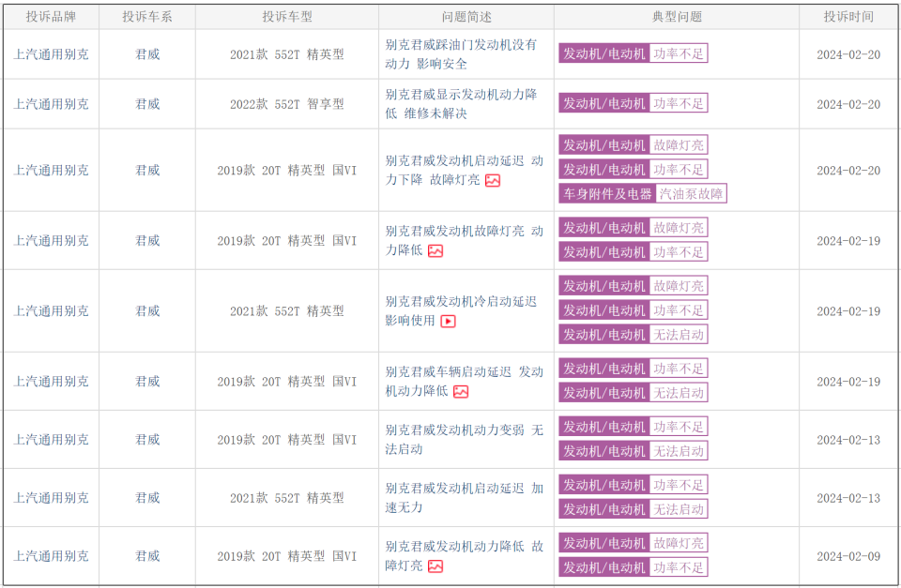This screenshot has width=901, height=588.
Task: Click the 投诉品牌 column header
Action: point(51,17)
